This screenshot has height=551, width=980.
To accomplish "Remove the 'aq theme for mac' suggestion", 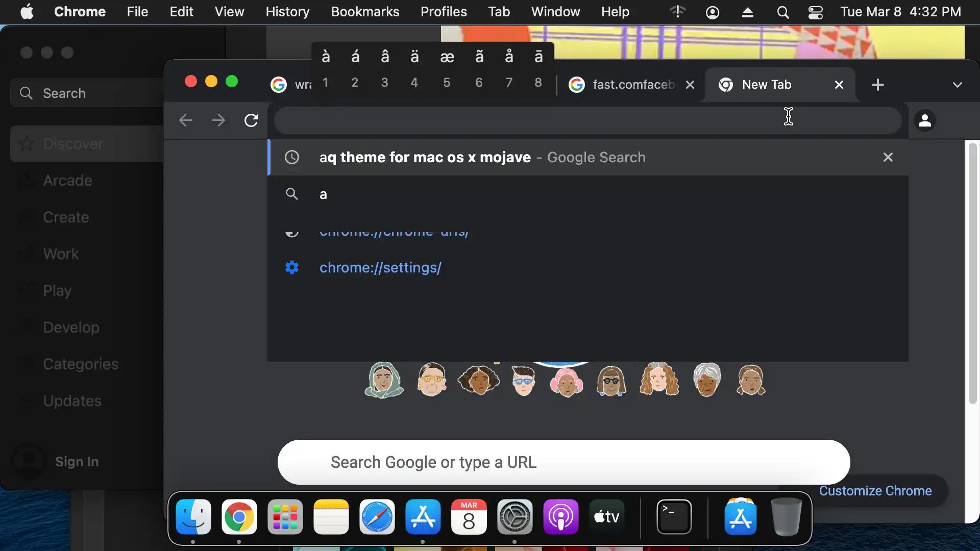I will point(888,157).
